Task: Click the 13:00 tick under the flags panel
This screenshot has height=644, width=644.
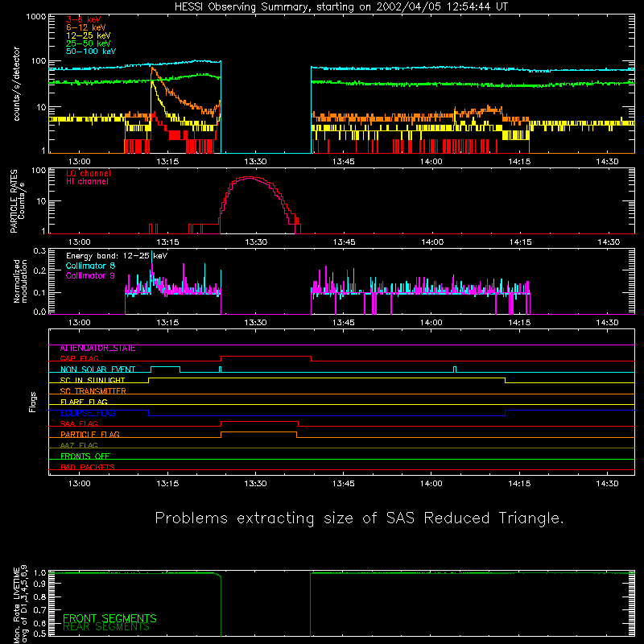Action: [x=79, y=484]
